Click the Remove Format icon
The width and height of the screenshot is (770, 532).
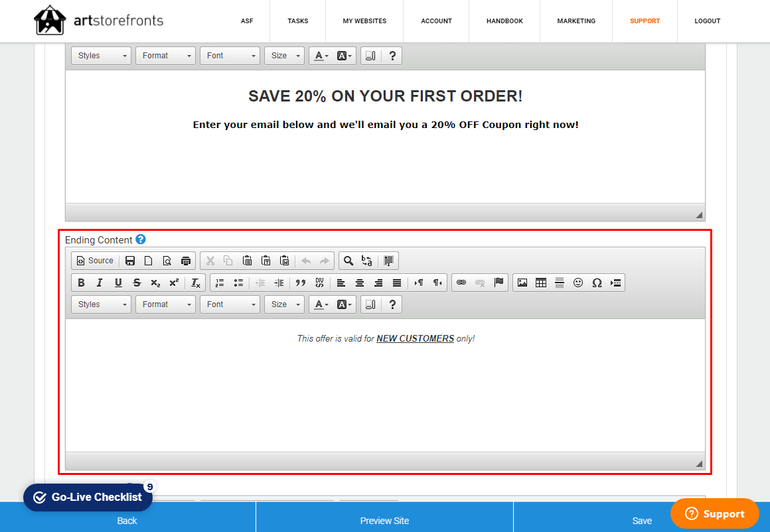pyautogui.click(x=195, y=283)
